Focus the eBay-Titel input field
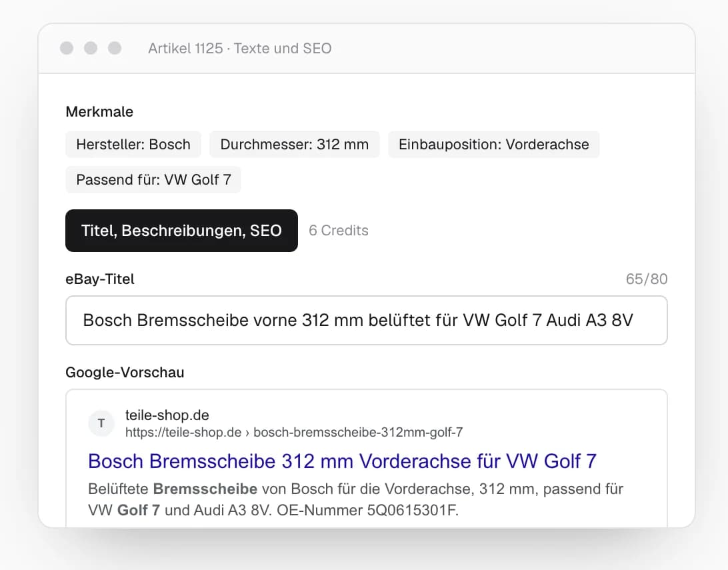 [x=366, y=320]
